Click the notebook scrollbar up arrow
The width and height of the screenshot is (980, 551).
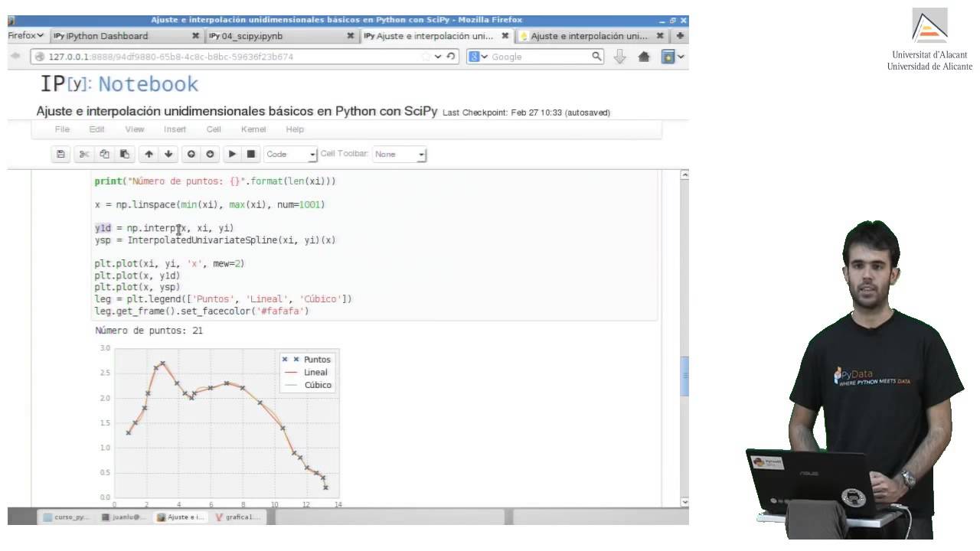tap(684, 175)
